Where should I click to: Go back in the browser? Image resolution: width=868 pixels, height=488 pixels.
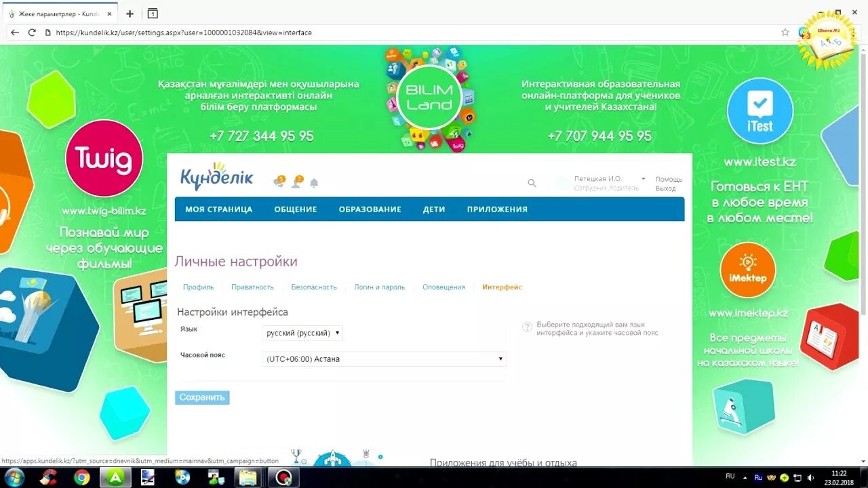tap(15, 33)
